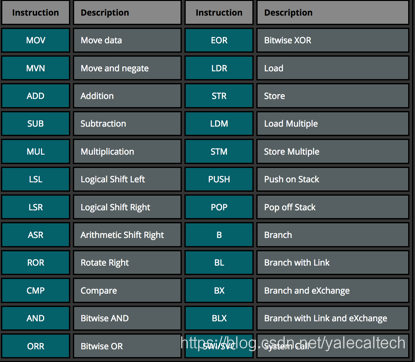Click the 'Bitwise AND' description cell
The width and height of the screenshot is (415, 362).
[x=127, y=318]
